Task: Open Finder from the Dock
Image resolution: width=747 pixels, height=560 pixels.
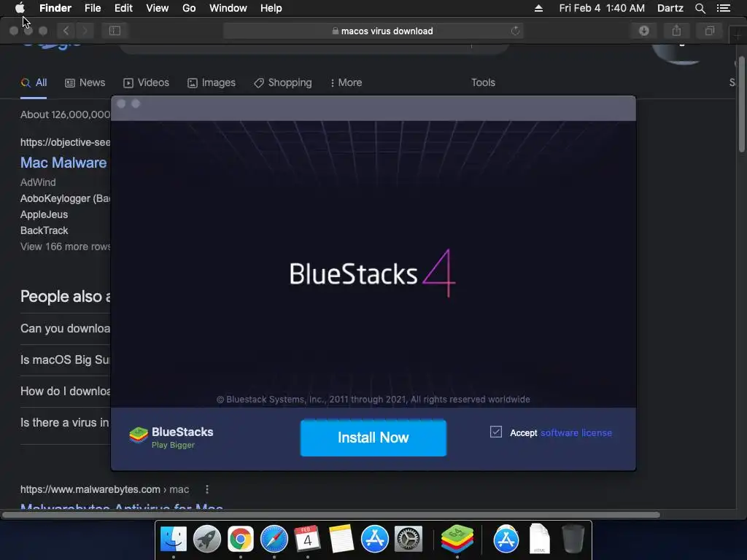Action: coord(174,539)
